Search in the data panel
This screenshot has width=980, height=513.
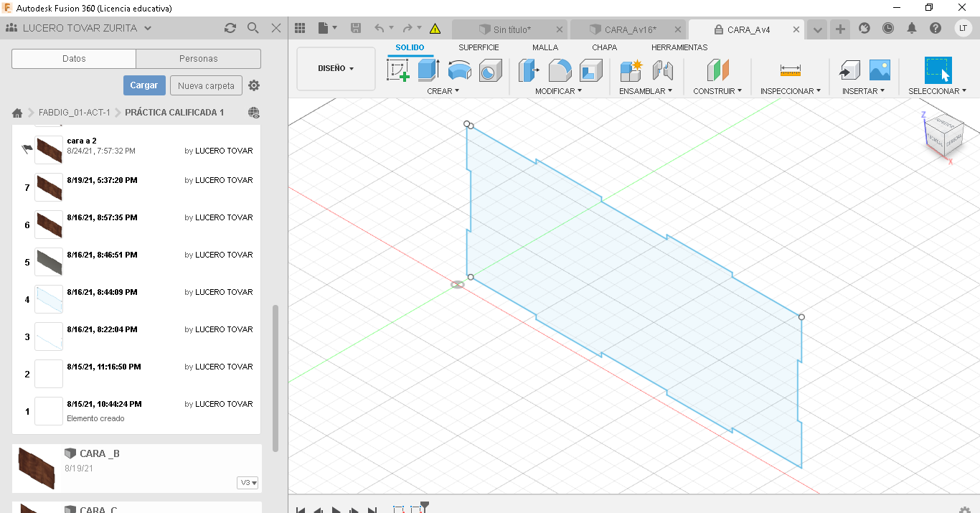click(x=253, y=28)
